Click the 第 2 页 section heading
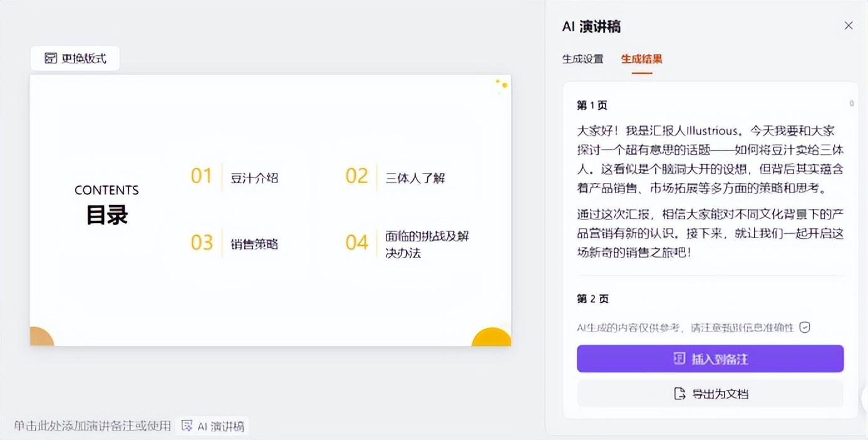 592,299
